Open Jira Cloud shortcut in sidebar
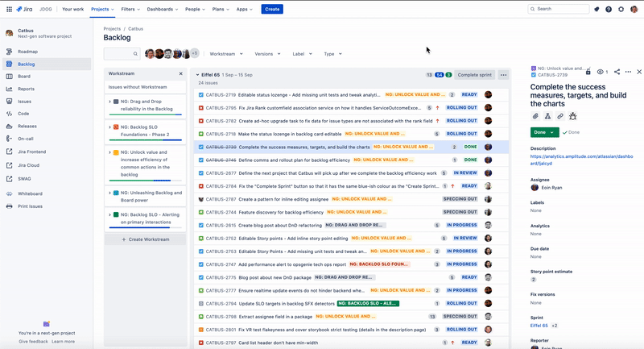 pos(28,165)
